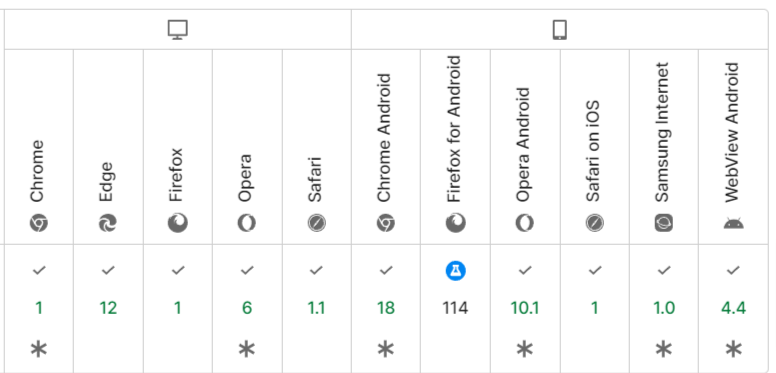Expand the asterisk under Opera Android 10.1
The image size is (776, 373).
pyautogui.click(x=525, y=350)
